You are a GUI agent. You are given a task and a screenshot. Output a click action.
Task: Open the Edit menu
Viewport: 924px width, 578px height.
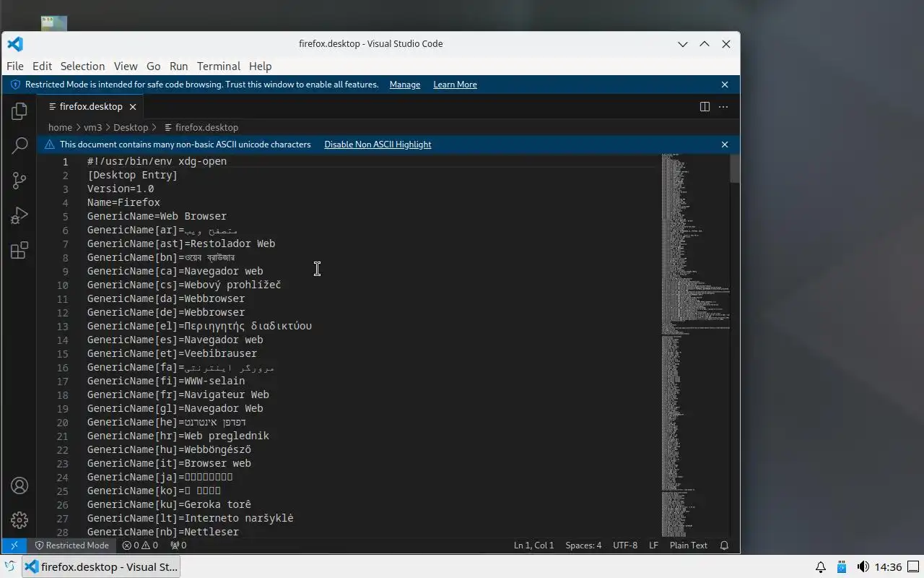pos(42,66)
